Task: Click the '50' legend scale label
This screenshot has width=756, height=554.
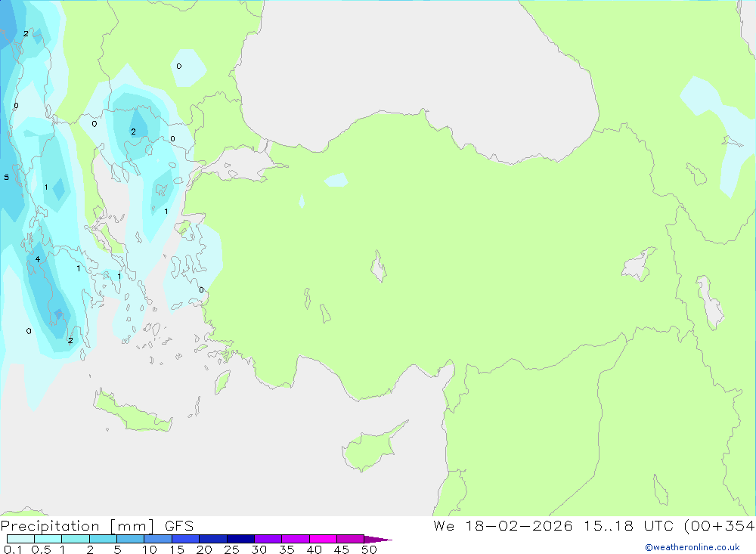Action: [369, 549]
